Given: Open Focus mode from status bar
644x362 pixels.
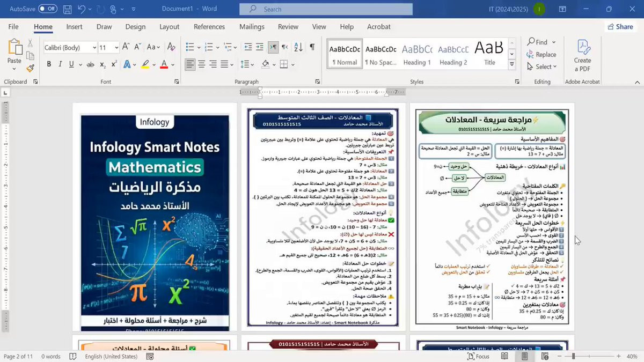Looking at the screenshot, I should [478, 356].
